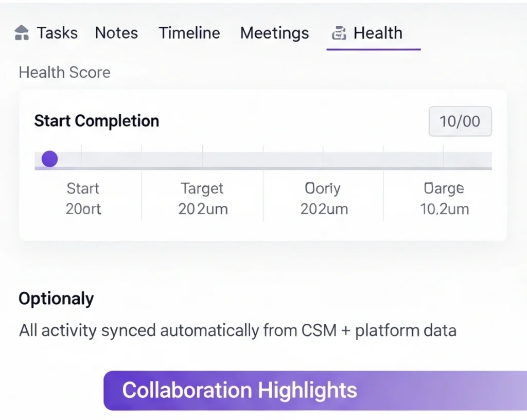
Task: Click the Optionaly section heading
Action: pyautogui.click(x=56, y=299)
